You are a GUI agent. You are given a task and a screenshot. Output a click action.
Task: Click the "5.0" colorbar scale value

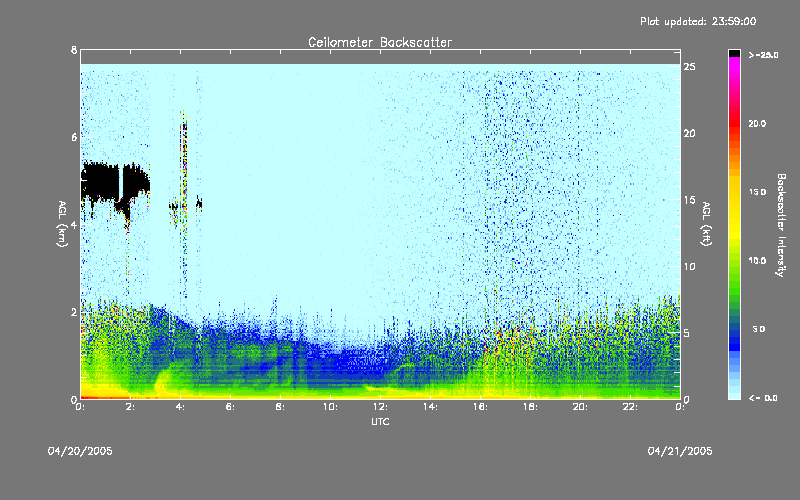tap(759, 329)
